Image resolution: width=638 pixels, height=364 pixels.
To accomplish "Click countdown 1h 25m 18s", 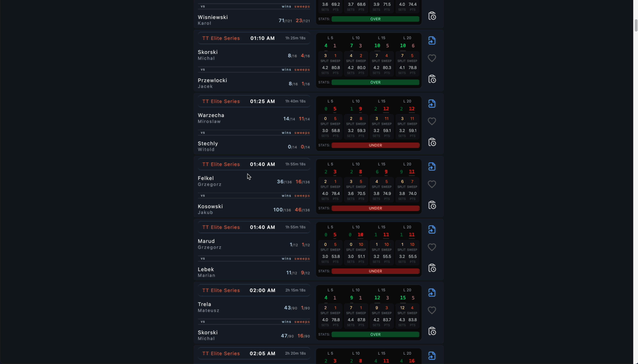I will 295,38.
